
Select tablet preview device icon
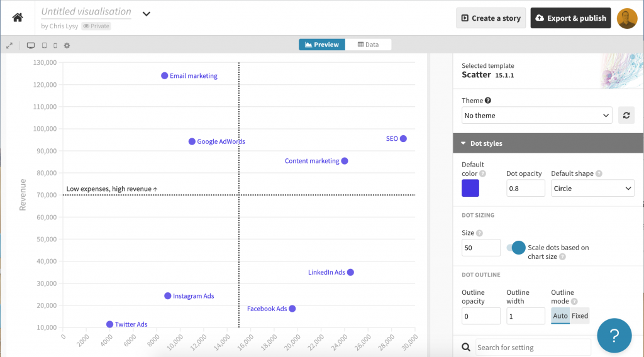45,45
